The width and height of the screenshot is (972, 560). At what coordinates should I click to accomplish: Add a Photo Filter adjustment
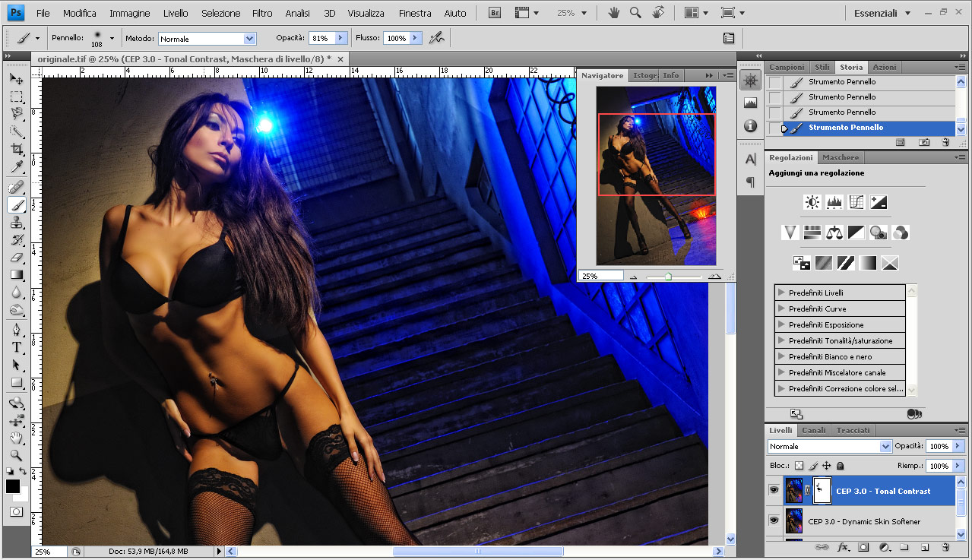(x=879, y=233)
